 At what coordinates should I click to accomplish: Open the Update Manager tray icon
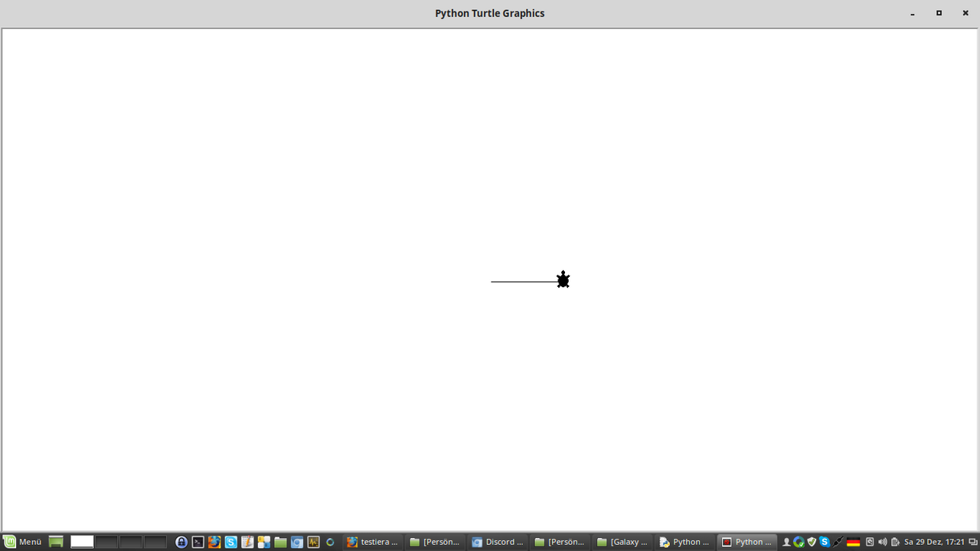(799, 542)
